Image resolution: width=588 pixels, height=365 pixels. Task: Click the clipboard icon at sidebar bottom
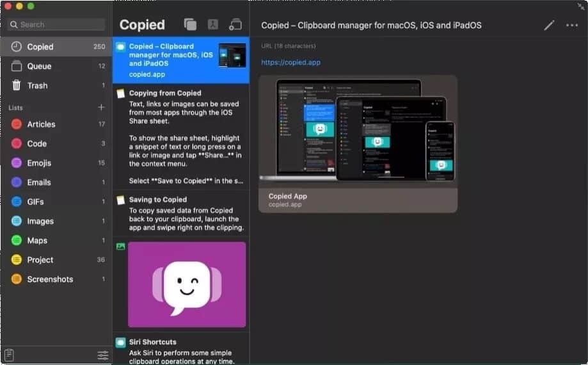pyautogui.click(x=10, y=355)
